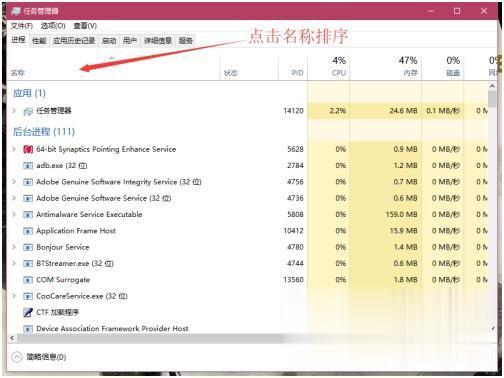504x378 pixels.
Task: Sort by the PID column header
Action: (x=293, y=68)
